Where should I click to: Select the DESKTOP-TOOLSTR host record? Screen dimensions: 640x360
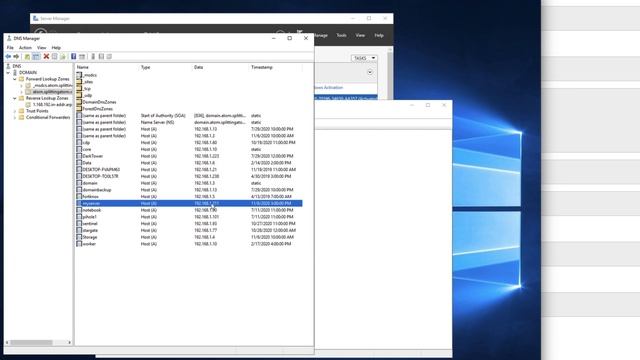pyautogui.click(x=189, y=176)
